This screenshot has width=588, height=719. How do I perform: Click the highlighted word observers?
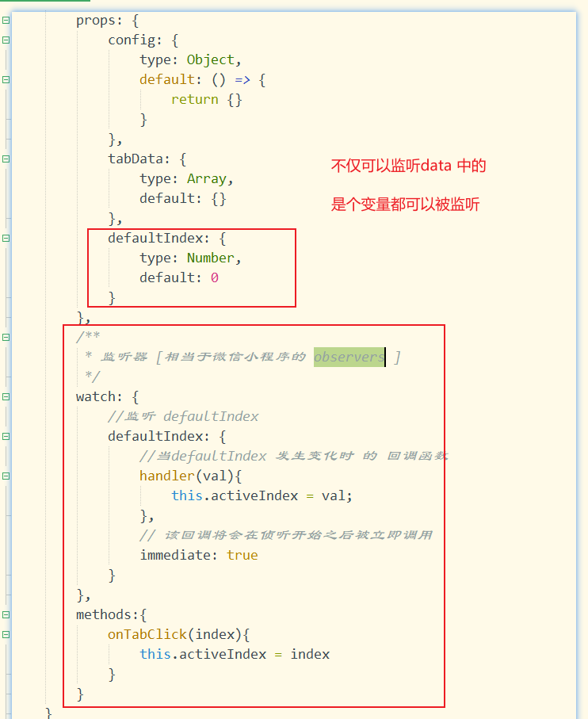coord(349,357)
